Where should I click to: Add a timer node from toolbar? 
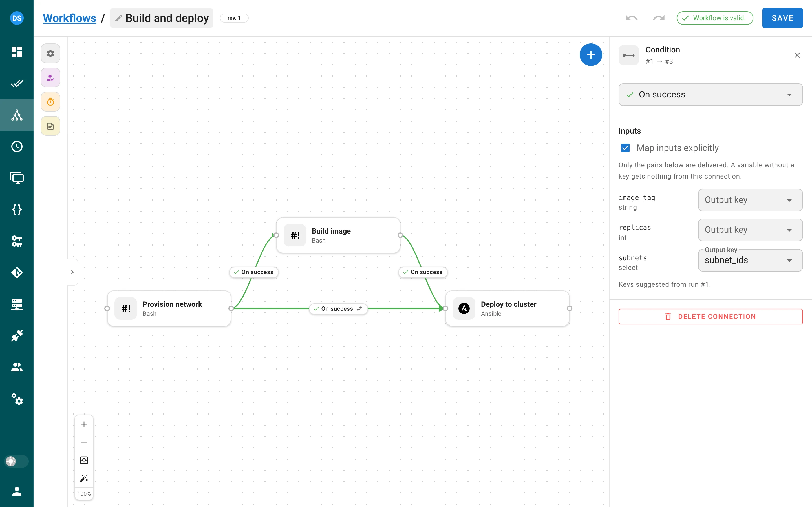coord(50,102)
